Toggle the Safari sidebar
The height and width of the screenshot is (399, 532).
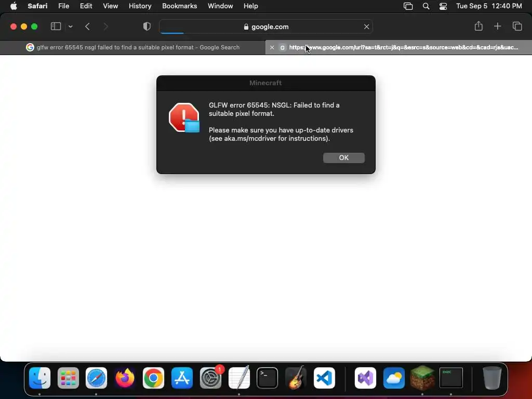coord(56,26)
